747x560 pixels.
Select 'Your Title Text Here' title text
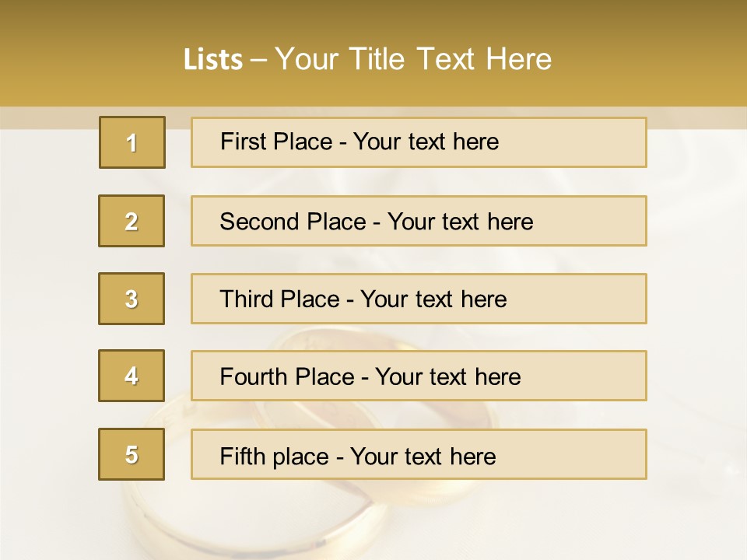coord(413,59)
